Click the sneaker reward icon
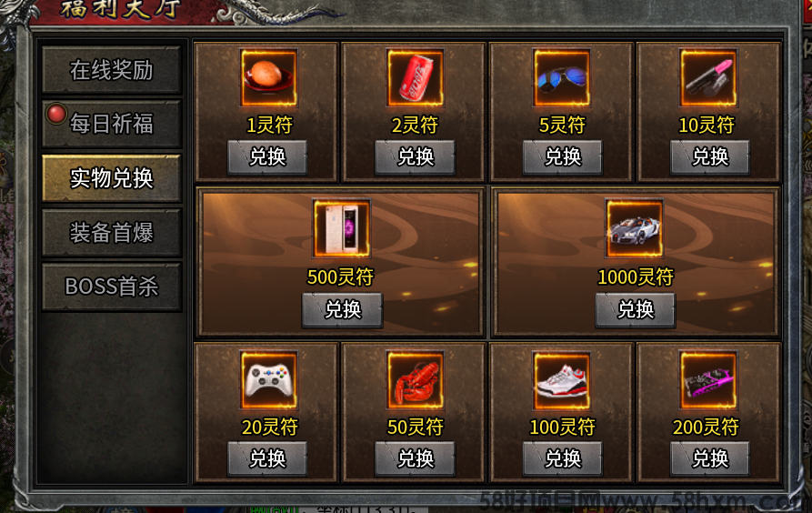This screenshot has height=513, width=812. tap(562, 380)
